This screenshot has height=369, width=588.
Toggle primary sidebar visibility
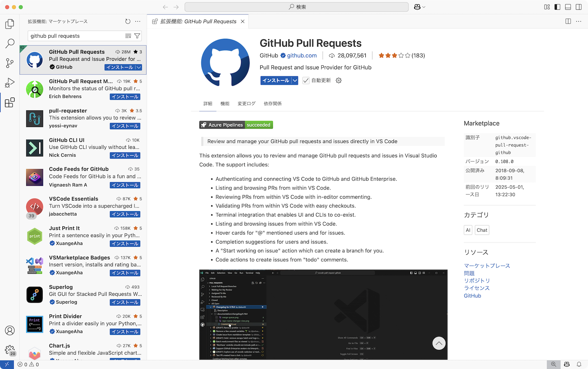[557, 7]
